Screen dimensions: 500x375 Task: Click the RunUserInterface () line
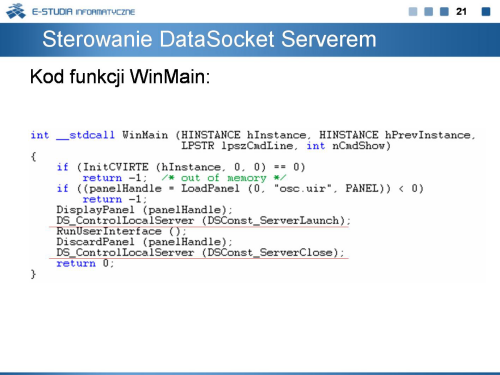click(121, 231)
